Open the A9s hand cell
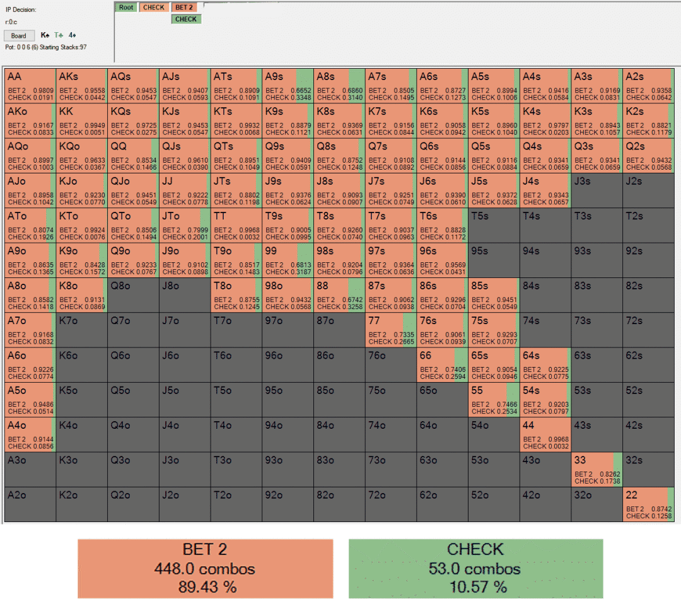The width and height of the screenshot is (681, 616). tap(288, 86)
